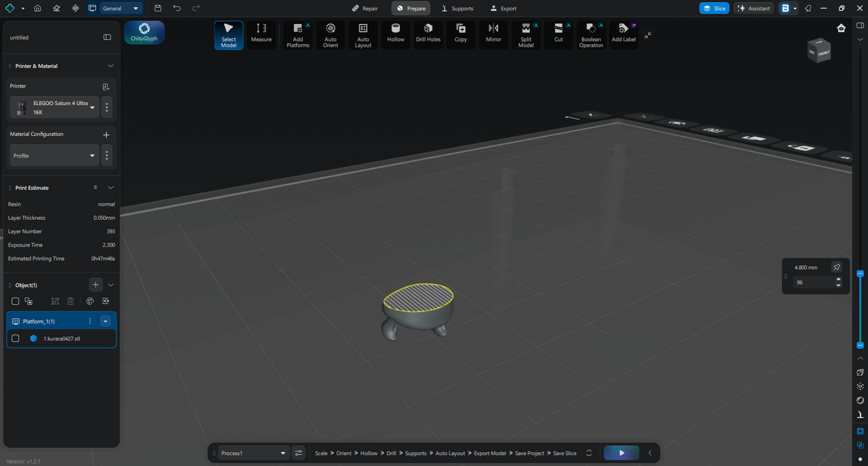Open the ChituGlyph panel
The height and width of the screenshot is (466, 868).
[x=144, y=32]
